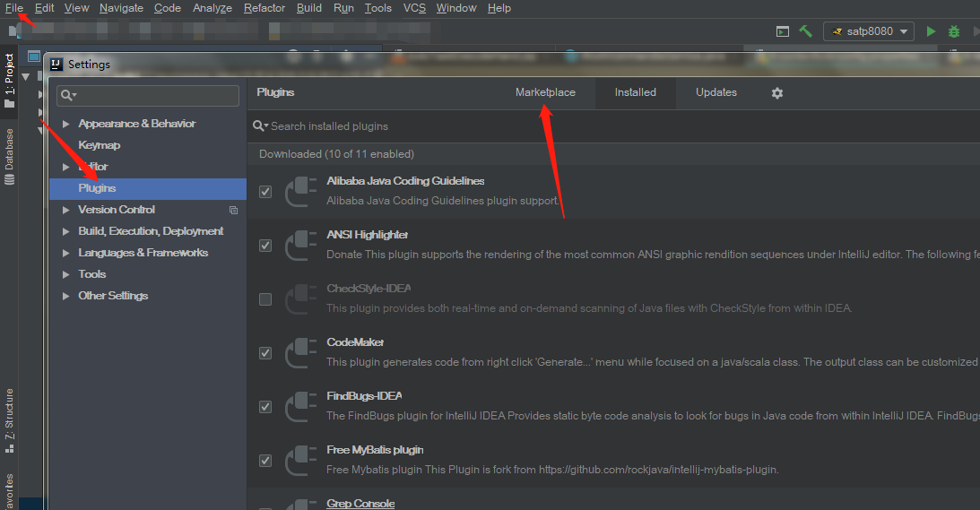This screenshot has height=510, width=980.
Task: Open the Favorites tool window
Action: point(9,491)
